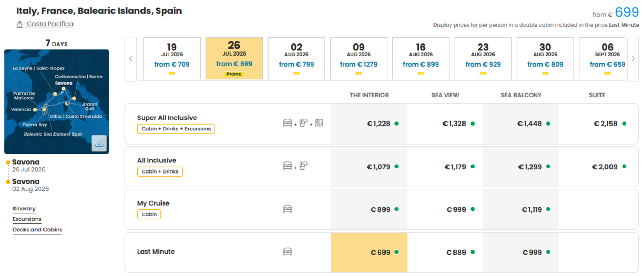Open the Itinerary link
The height and width of the screenshot is (276, 644).
tap(24, 209)
